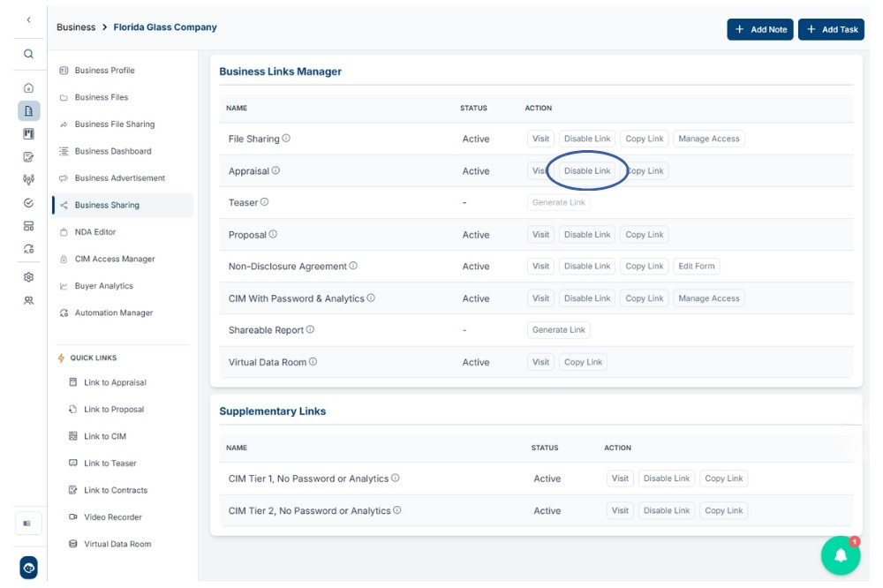
Task: Open the green notification bell
Action: tap(841, 555)
